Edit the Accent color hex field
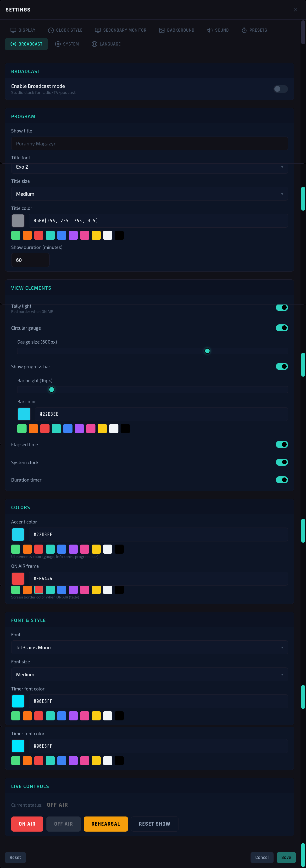Viewport: 306px width, 868px height. pyautogui.click(x=158, y=535)
